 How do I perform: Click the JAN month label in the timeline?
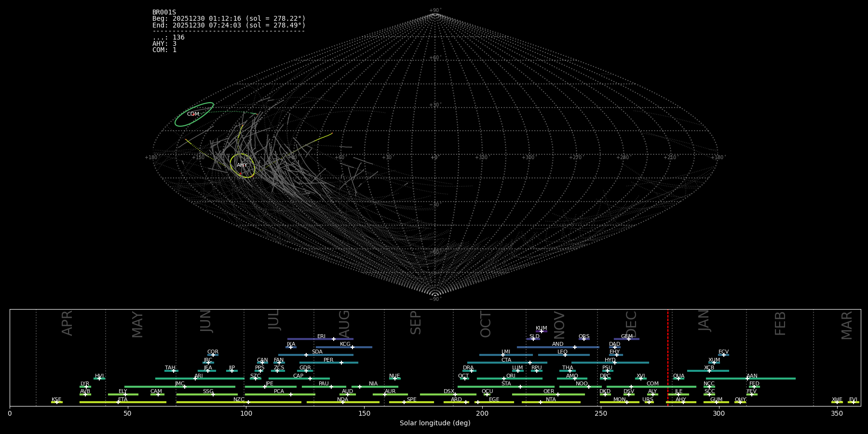point(704,321)
